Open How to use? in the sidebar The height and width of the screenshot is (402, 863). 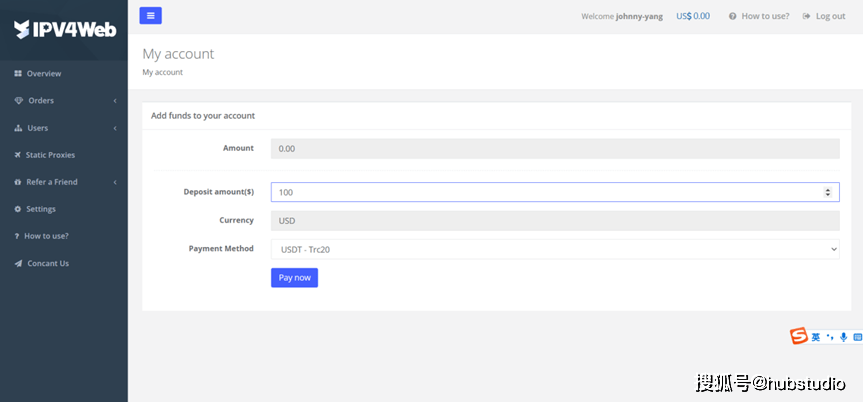pos(46,236)
